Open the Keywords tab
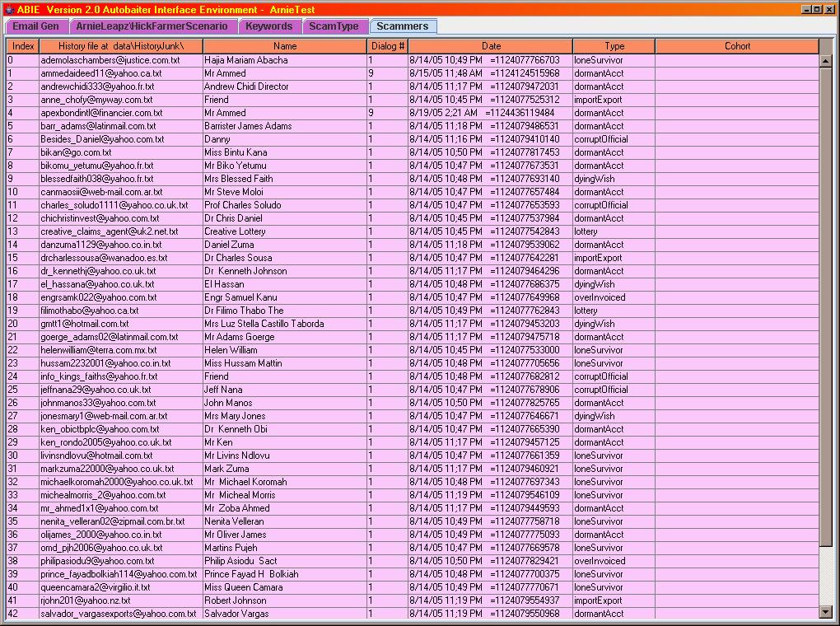 (269, 26)
